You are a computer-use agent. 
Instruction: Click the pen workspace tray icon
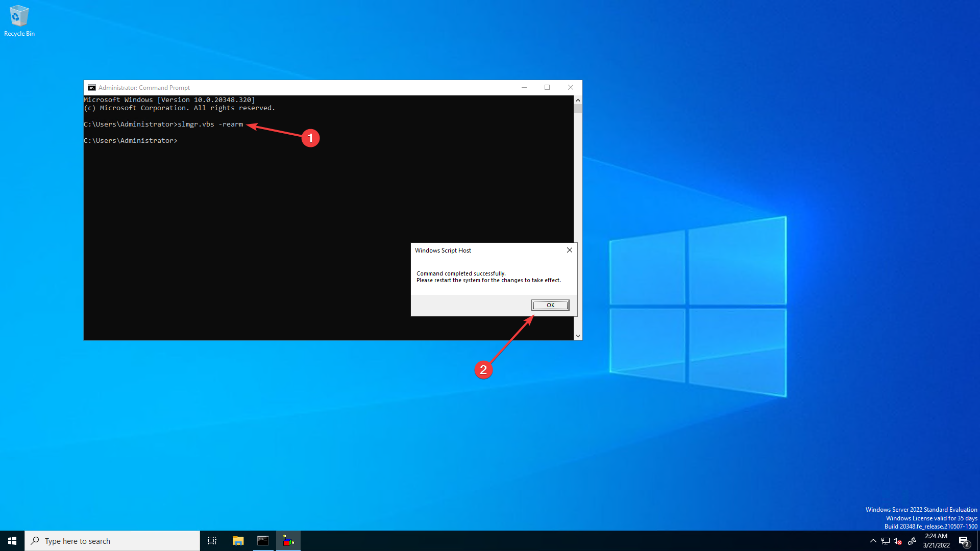pos(912,541)
